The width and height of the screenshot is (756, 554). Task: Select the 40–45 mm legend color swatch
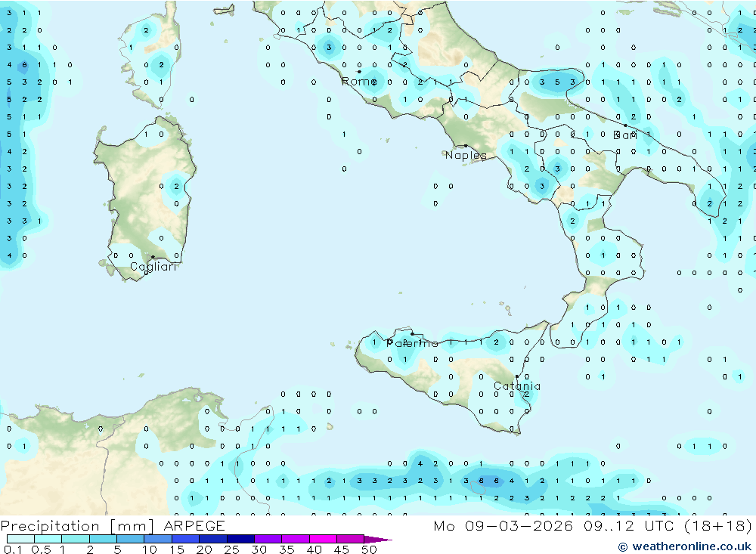pyautogui.click(x=323, y=539)
